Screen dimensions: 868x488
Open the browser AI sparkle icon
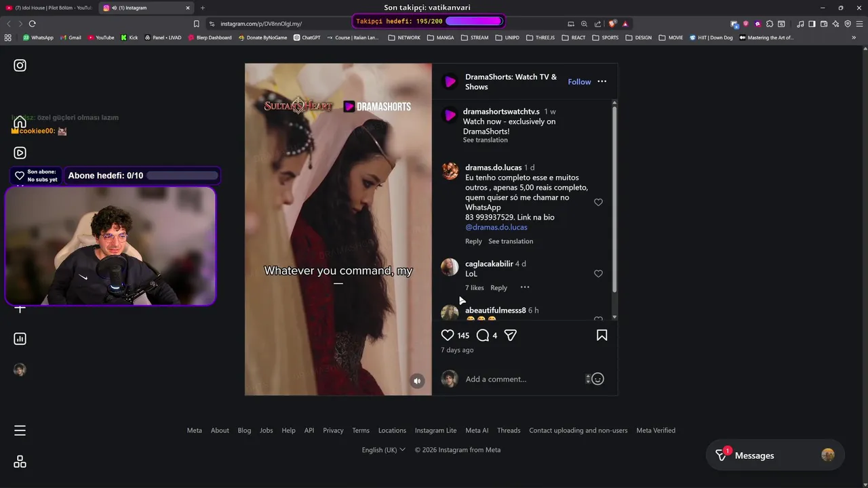(x=836, y=24)
